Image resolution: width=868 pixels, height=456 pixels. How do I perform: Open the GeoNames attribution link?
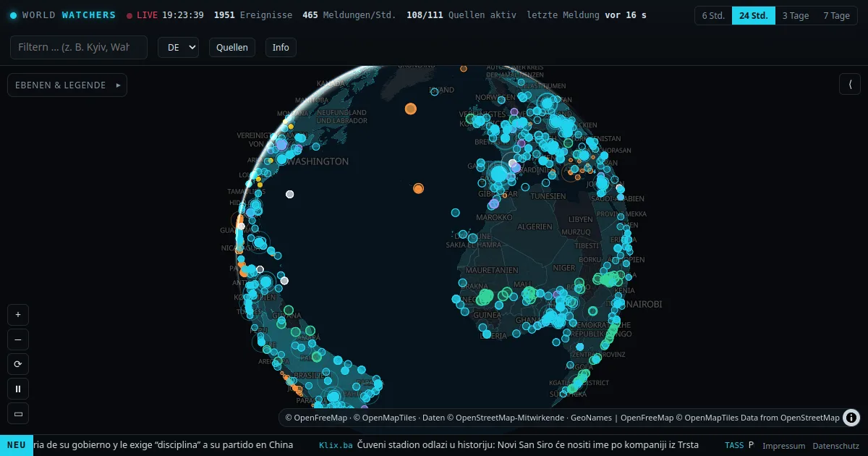[592, 418]
